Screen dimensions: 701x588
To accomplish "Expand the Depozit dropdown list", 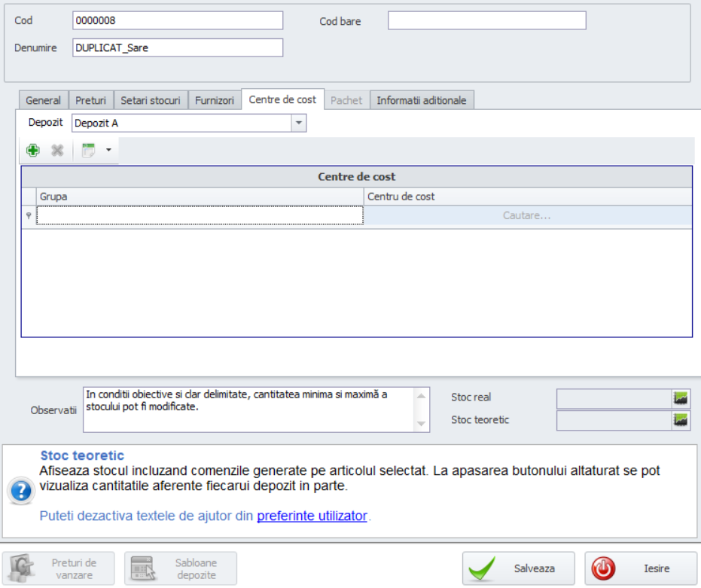I will tap(298, 123).
